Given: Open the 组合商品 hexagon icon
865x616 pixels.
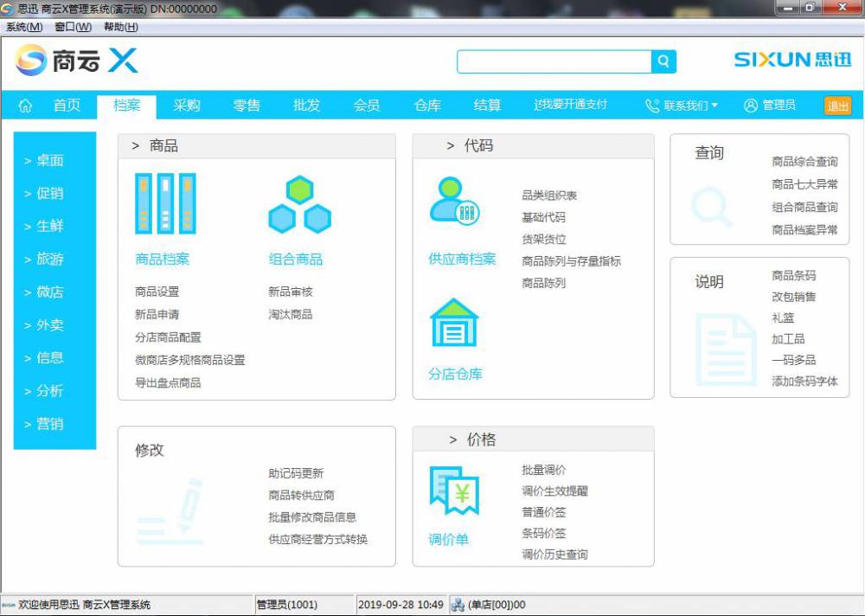Looking at the screenshot, I should point(299,204).
